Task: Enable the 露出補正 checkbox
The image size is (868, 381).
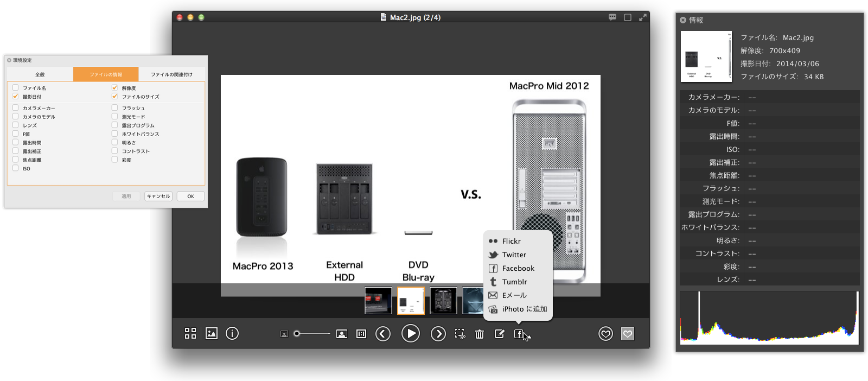Action: pos(16,151)
